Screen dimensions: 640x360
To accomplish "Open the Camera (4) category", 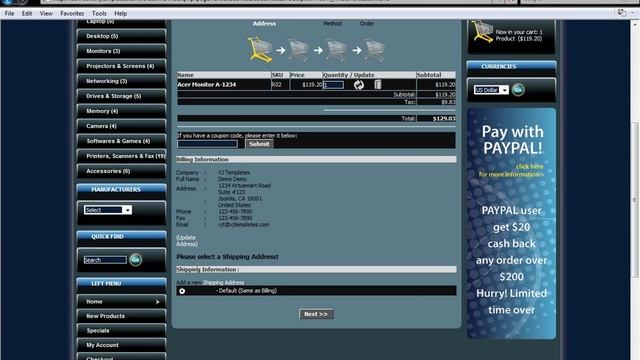I will tap(121, 126).
